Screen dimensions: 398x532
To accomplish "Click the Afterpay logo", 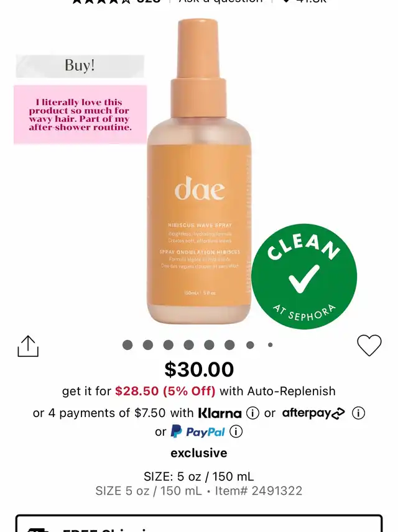I will click(x=313, y=413).
